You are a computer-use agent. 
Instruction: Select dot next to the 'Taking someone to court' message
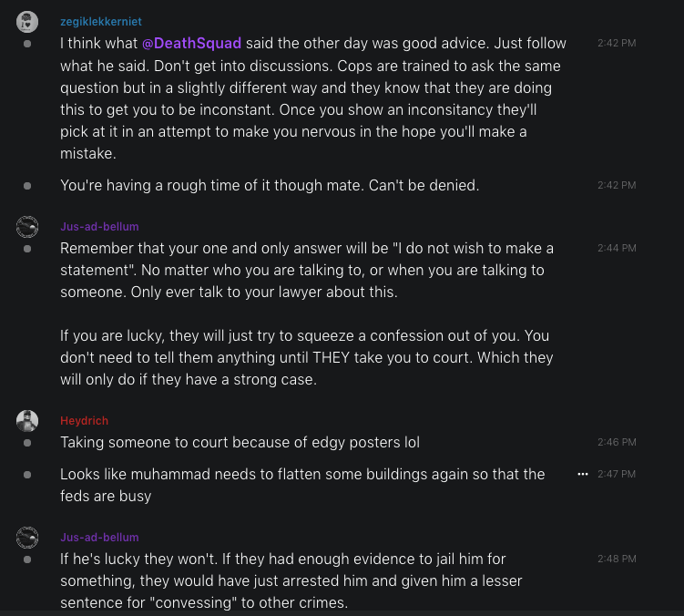pos(27,443)
